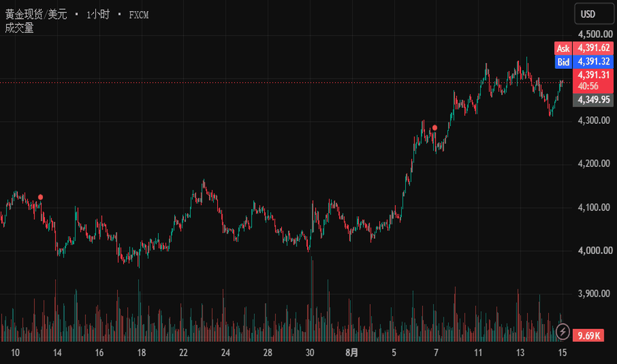The height and width of the screenshot is (364, 617).
Task: Click the FXCM exchange label
Action: point(139,15)
